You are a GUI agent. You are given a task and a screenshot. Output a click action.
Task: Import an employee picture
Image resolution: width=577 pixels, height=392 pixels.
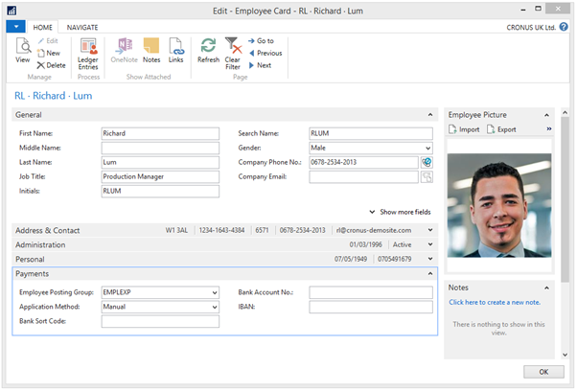point(463,129)
